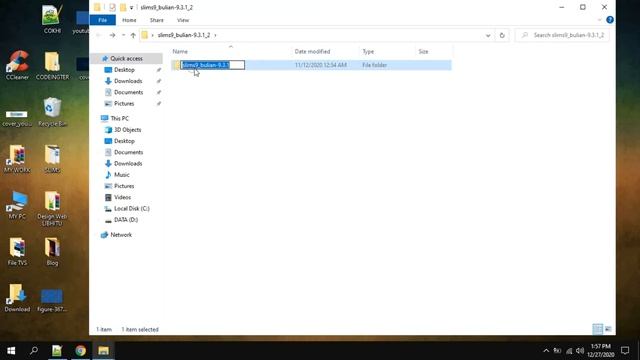Select the MY PC desktop shortcut
Image resolution: width=640 pixels, height=360 pixels.
(17, 205)
